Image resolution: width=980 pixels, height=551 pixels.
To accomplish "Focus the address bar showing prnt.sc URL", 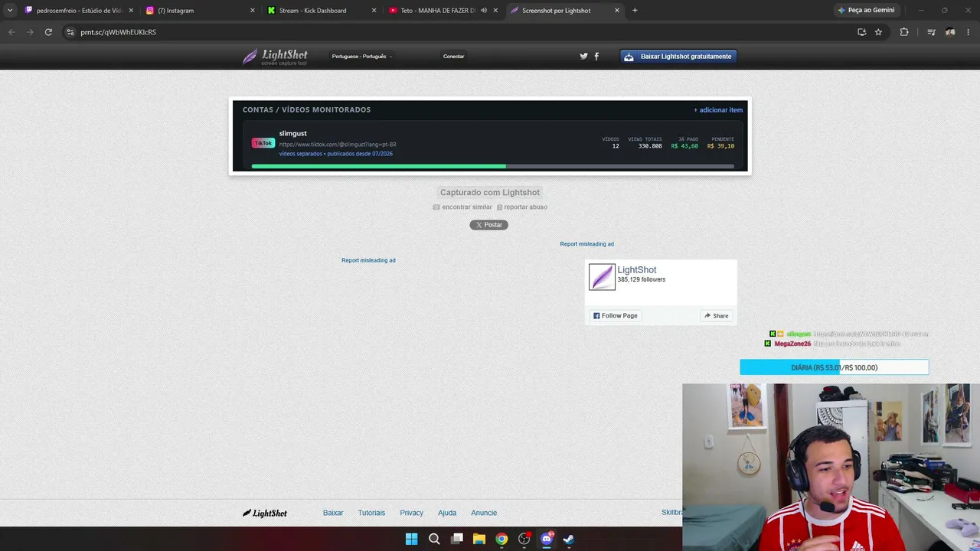I will tap(459, 32).
